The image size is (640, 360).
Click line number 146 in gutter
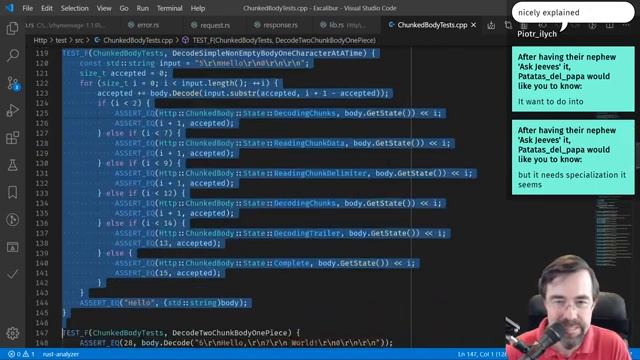42,323
